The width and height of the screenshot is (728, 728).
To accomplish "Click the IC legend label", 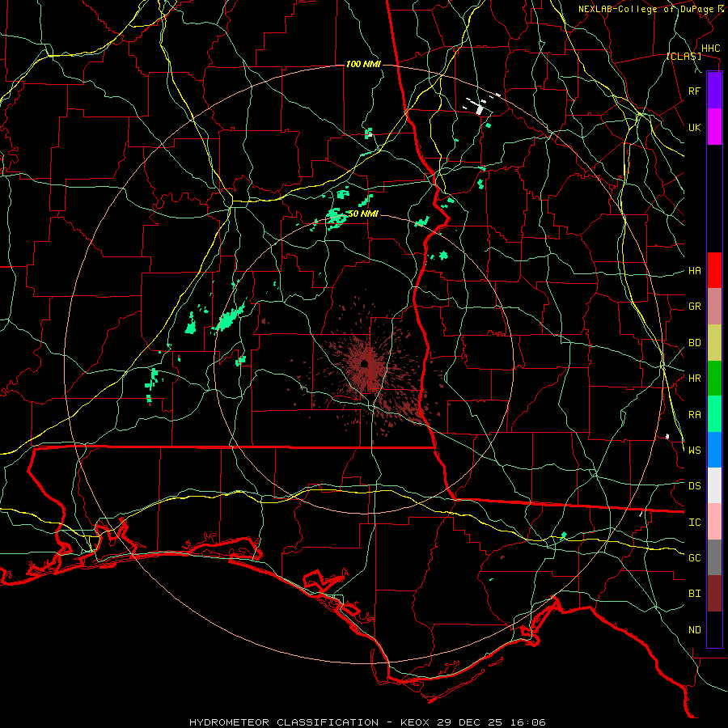I will pyautogui.click(x=694, y=523).
